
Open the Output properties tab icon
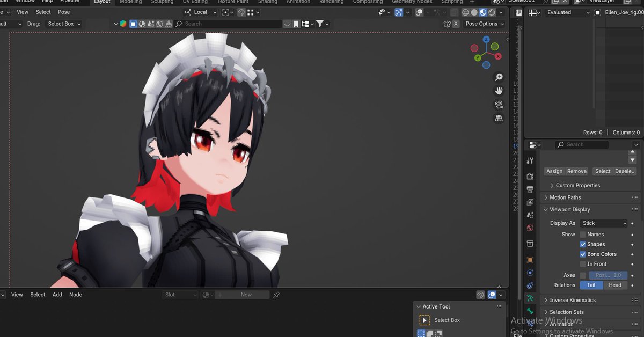click(x=530, y=189)
